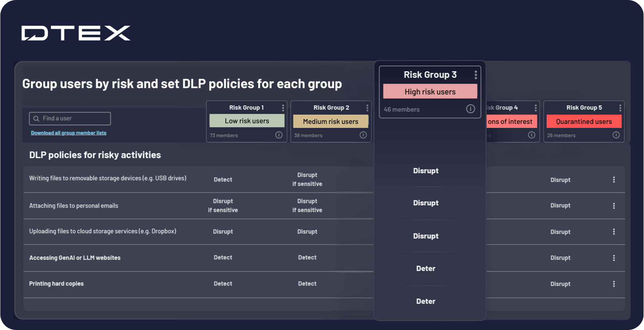The width and height of the screenshot is (644, 330).
Task: Open options menu for the Printing hard copies row
Action: coord(614,284)
